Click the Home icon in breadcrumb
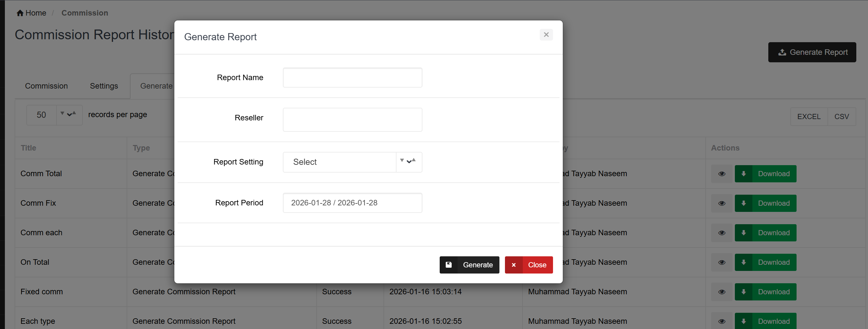Image resolution: width=868 pixels, height=329 pixels. point(20,13)
